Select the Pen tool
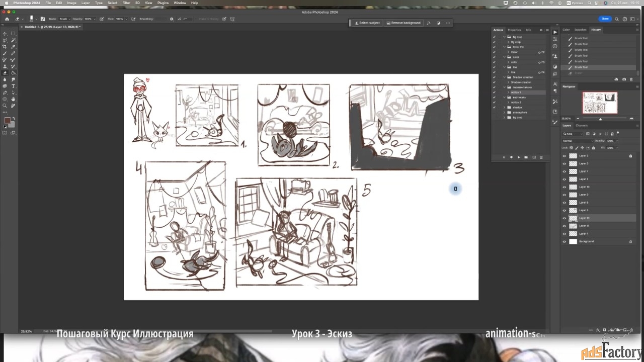Image resolution: width=644 pixels, height=362 pixels. (x=5, y=93)
